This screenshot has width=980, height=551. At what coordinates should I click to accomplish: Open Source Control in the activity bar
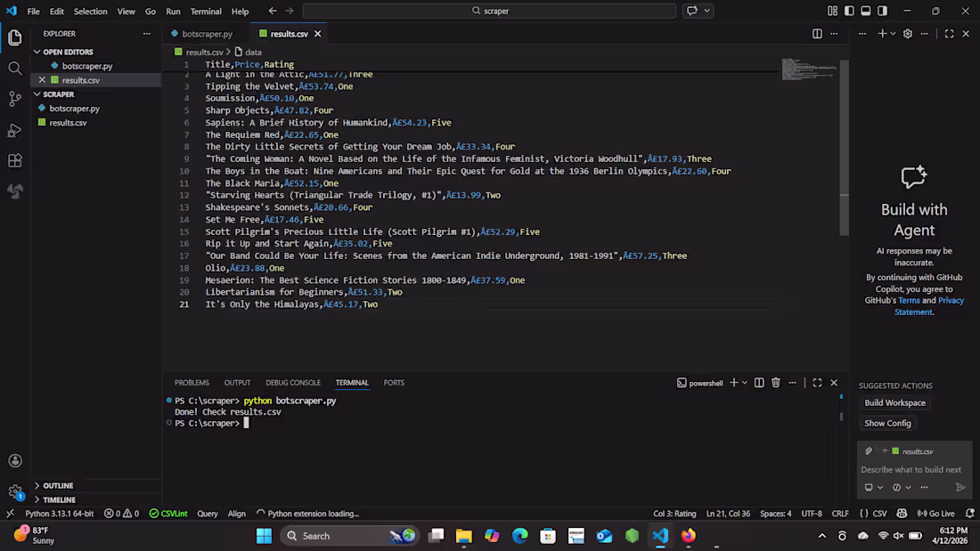click(x=14, y=98)
